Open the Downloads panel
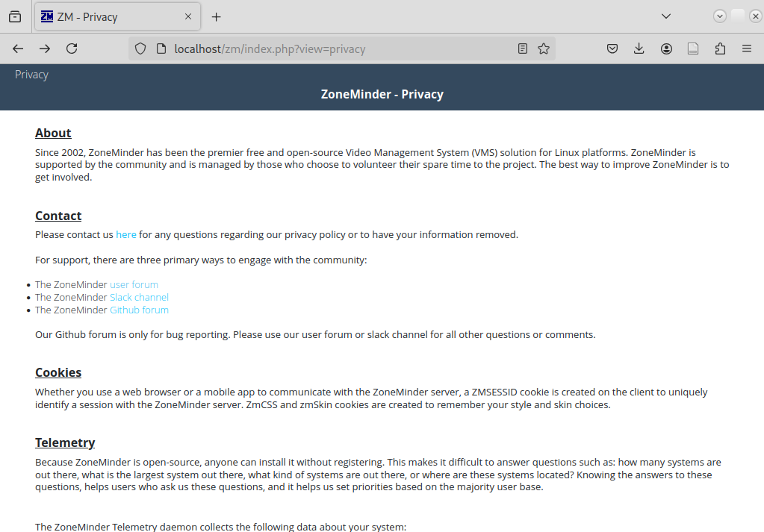 click(x=639, y=48)
